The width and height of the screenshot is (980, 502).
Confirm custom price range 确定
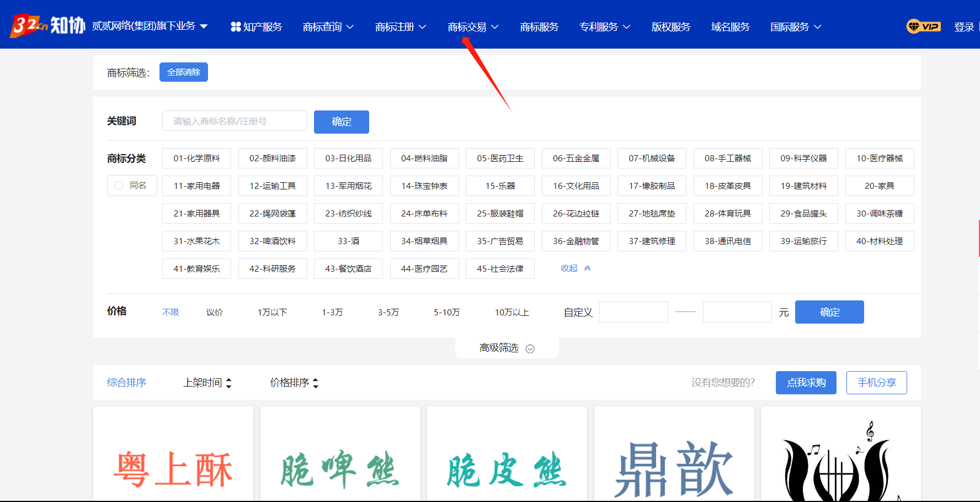click(829, 312)
